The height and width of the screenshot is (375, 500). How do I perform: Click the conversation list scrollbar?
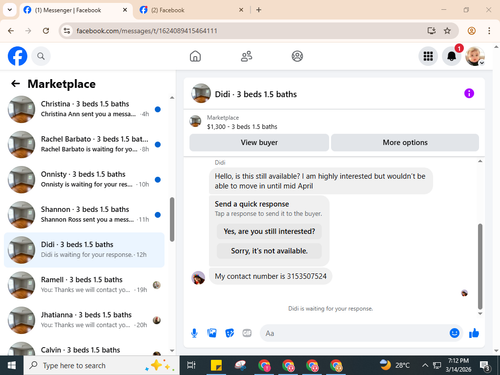172,219
